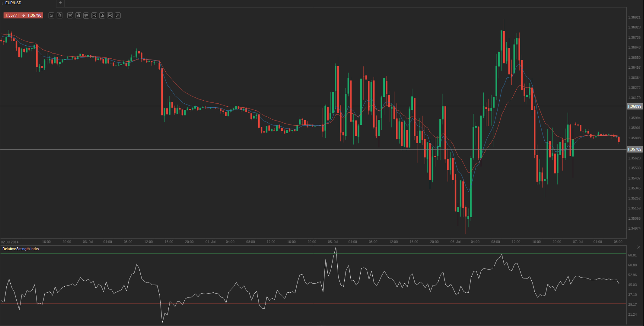This screenshot has height=326, width=644.
Task: Click the 1.35345 price axis label
Action: pos(634,189)
